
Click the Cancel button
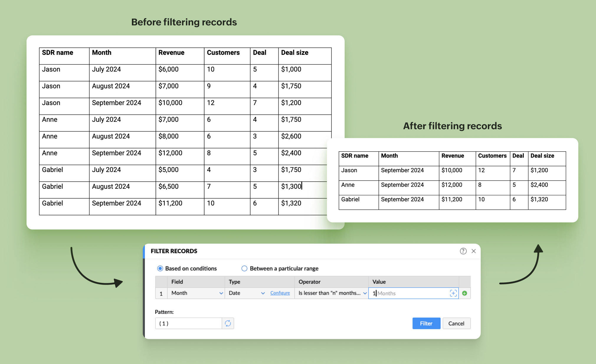[x=456, y=323]
